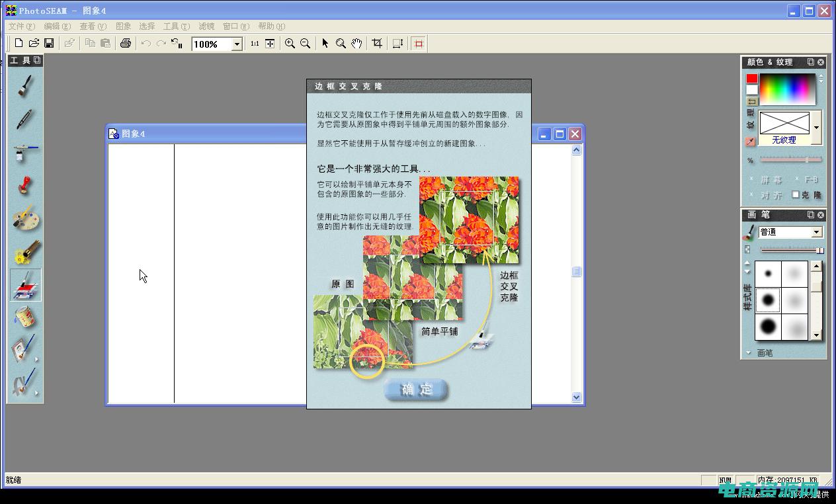Adjust the brush size slider

(791, 250)
